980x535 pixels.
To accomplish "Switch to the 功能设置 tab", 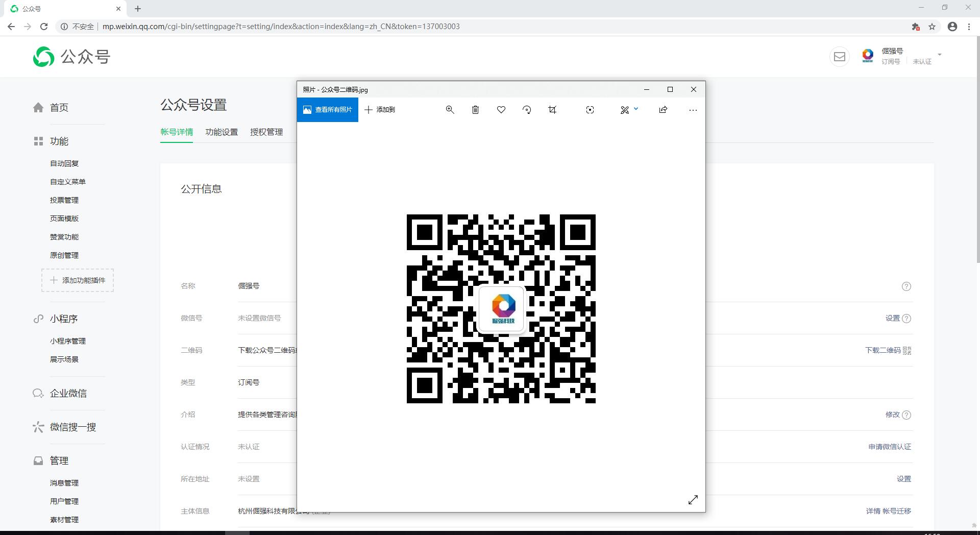I will tap(221, 132).
